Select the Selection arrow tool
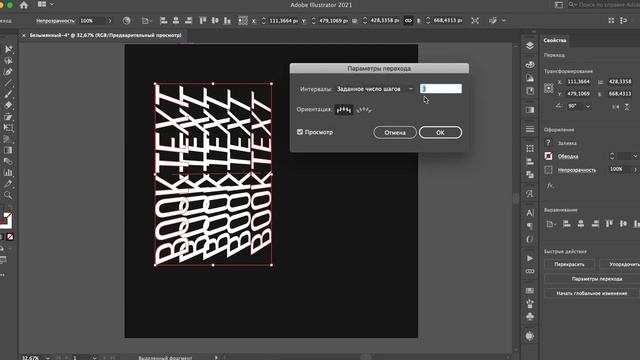 [x=8, y=49]
